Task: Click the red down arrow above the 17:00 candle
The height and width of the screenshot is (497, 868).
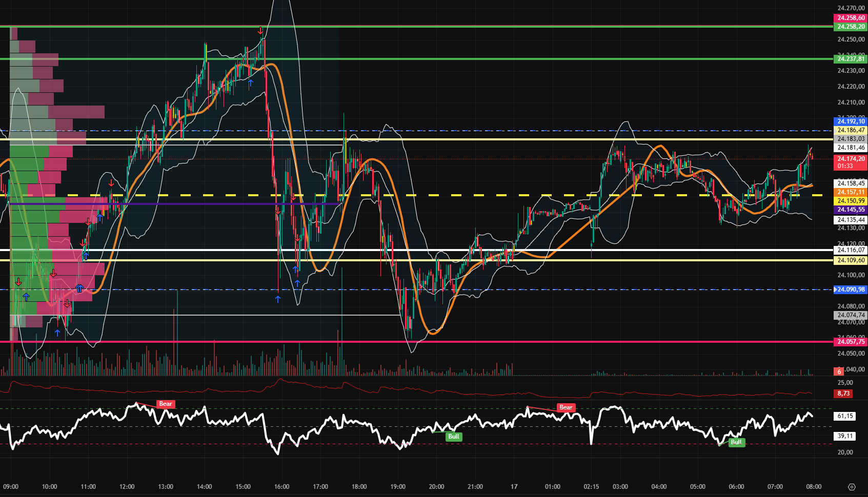Action: pos(298,238)
